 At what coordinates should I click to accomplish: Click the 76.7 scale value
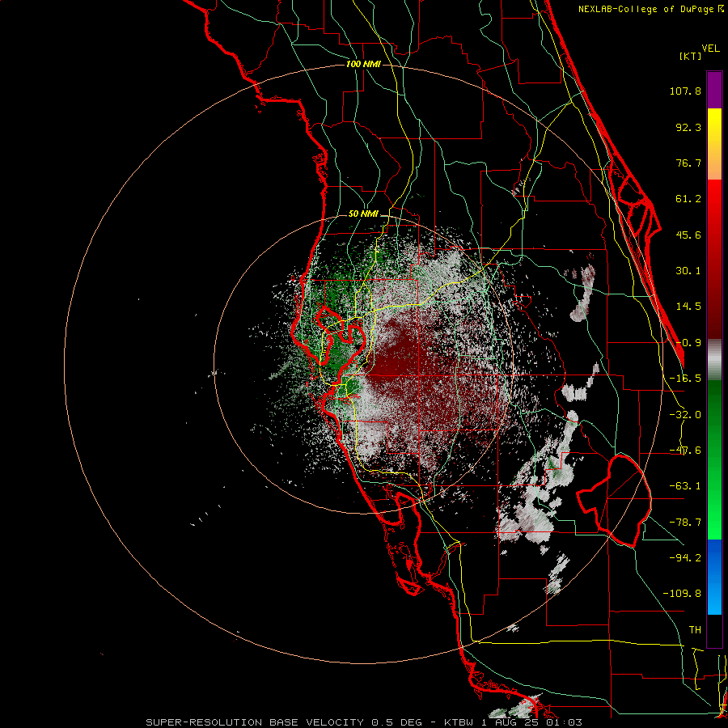pos(688,163)
